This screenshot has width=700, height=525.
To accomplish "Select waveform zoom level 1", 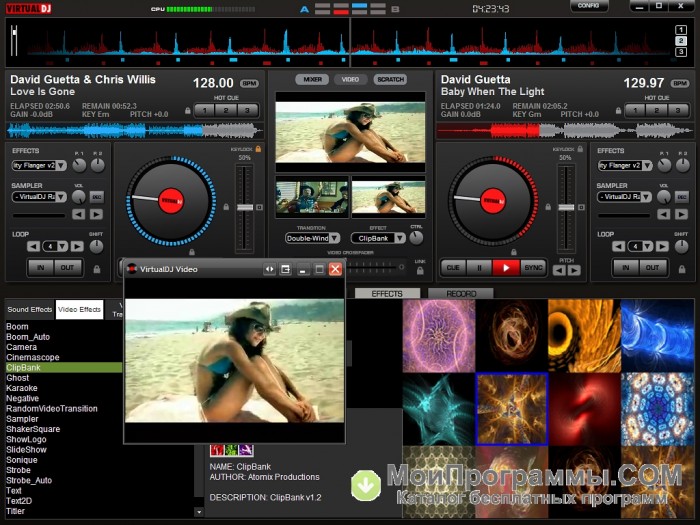I will pyautogui.click(x=681, y=30).
